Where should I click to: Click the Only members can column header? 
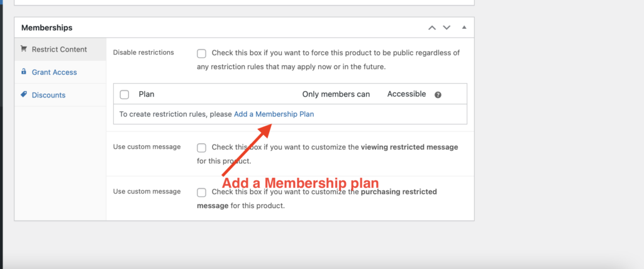coord(336,94)
